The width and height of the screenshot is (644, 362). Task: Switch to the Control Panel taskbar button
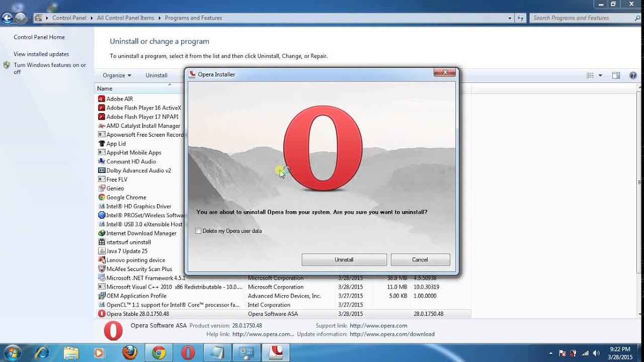point(247,353)
